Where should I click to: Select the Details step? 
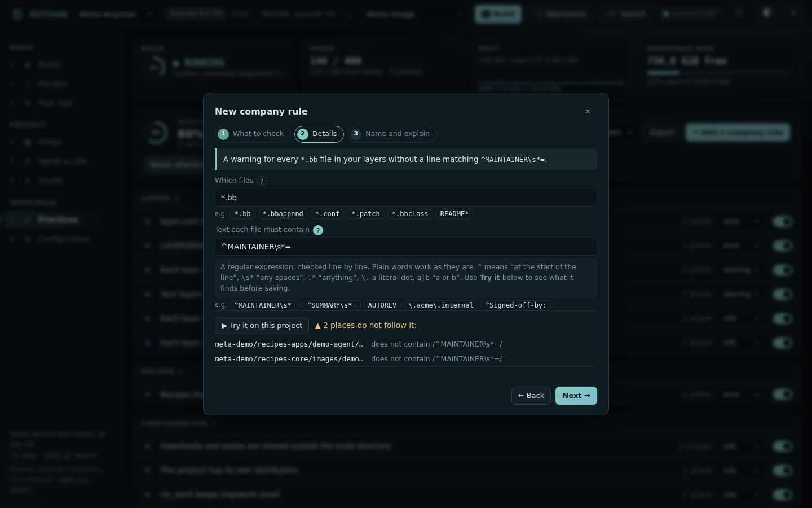pos(319,134)
